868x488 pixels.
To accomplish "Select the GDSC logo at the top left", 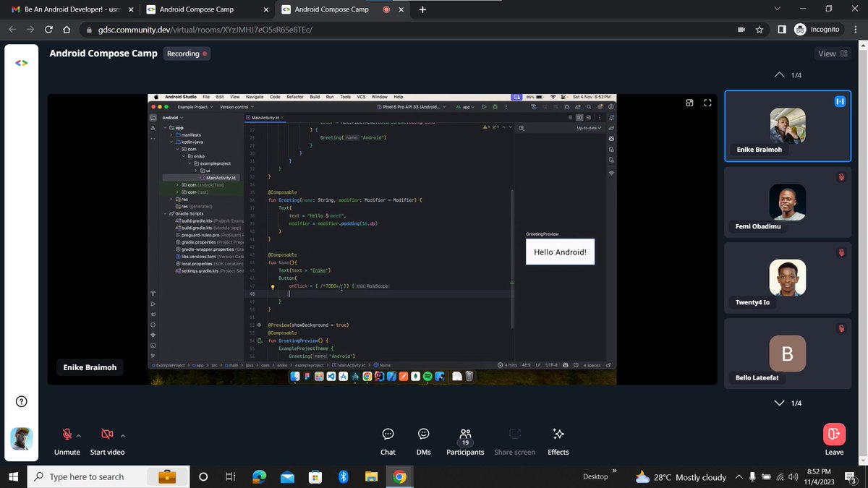I will coord(21,61).
